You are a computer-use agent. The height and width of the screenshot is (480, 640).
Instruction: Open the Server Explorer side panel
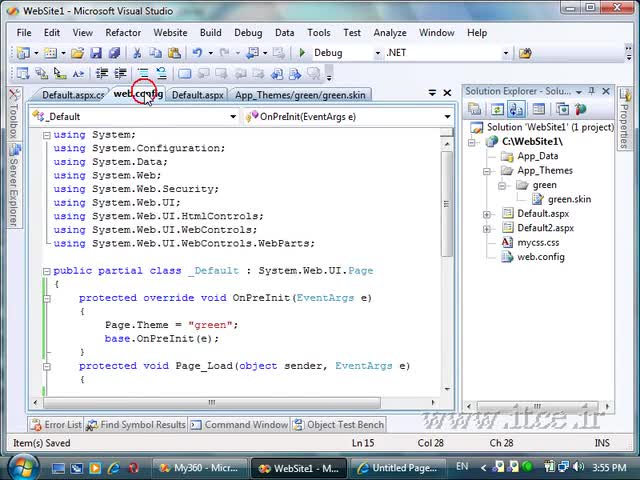14,186
